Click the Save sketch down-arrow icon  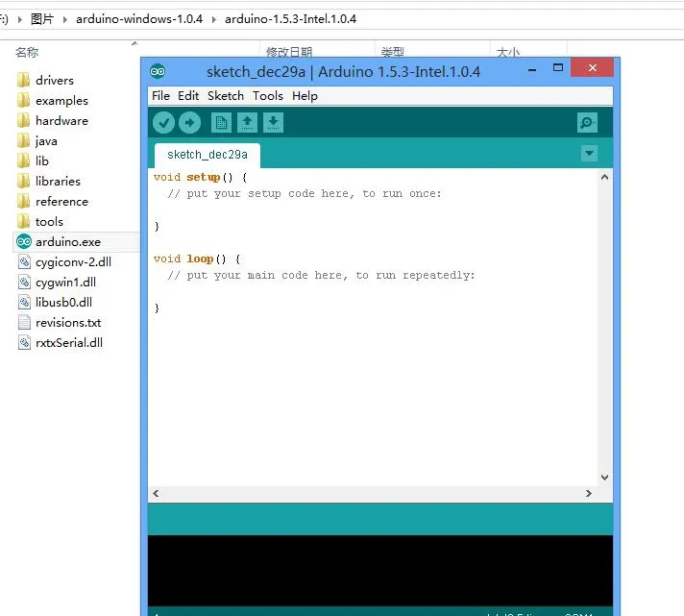[273, 122]
